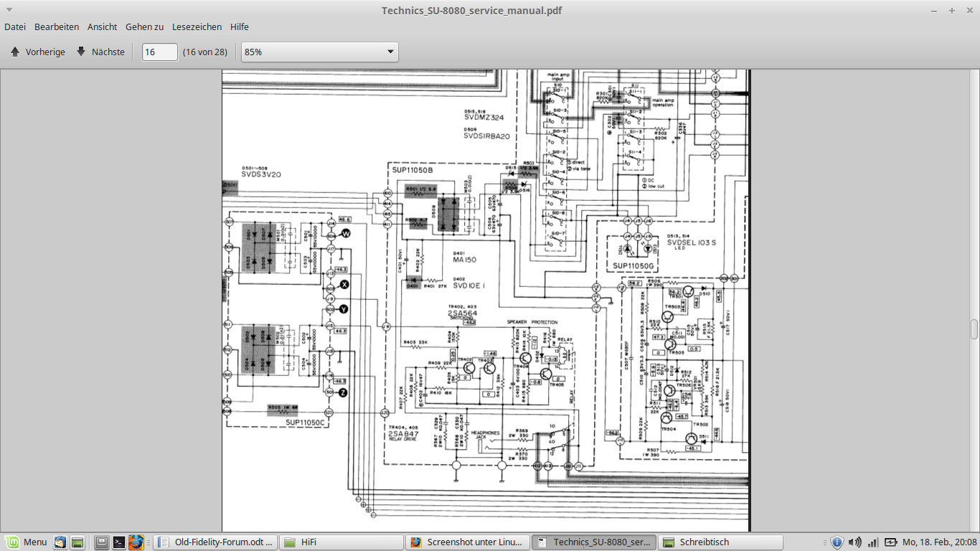Click the SUP11050C board label
The image size is (980, 551).
coord(306,423)
